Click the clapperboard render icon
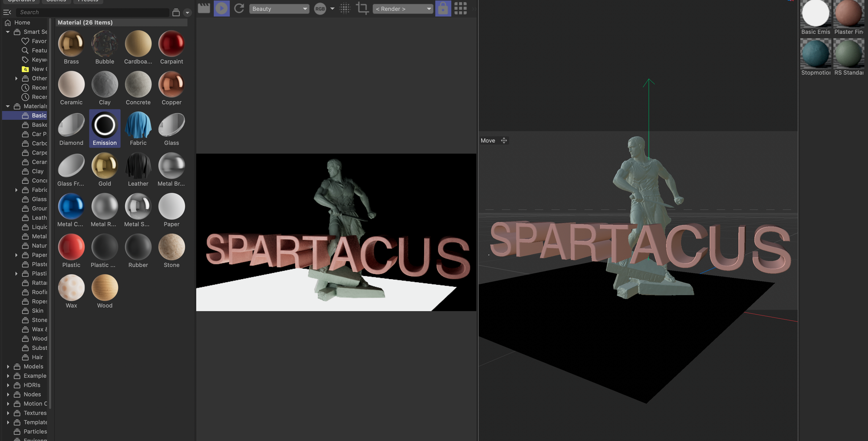This screenshot has height=441, width=868. 204,8
